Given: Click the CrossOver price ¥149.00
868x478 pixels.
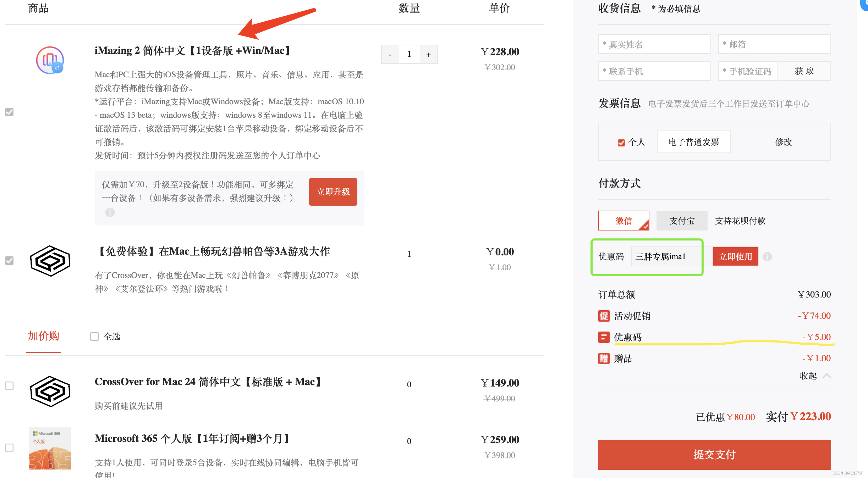Looking at the screenshot, I should (500, 383).
